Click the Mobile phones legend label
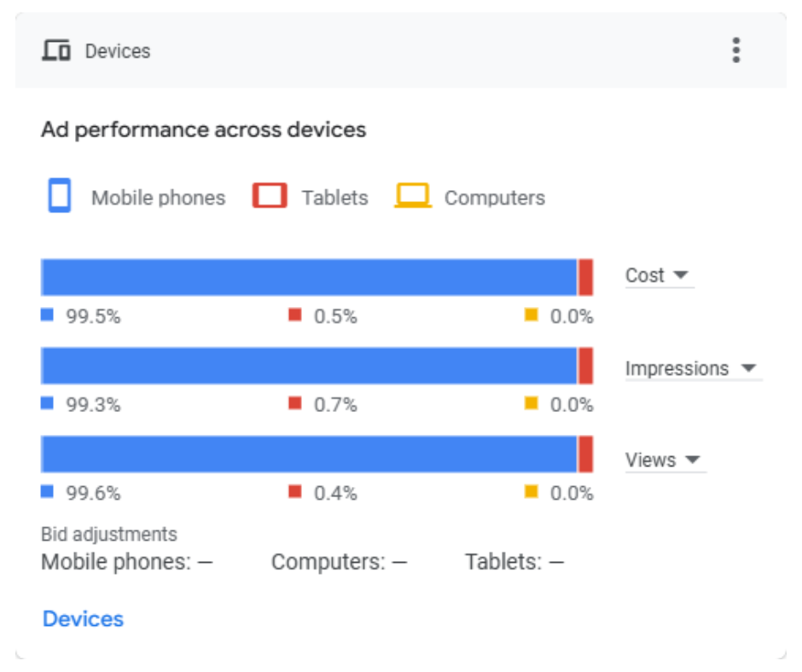 click(158, 198)
